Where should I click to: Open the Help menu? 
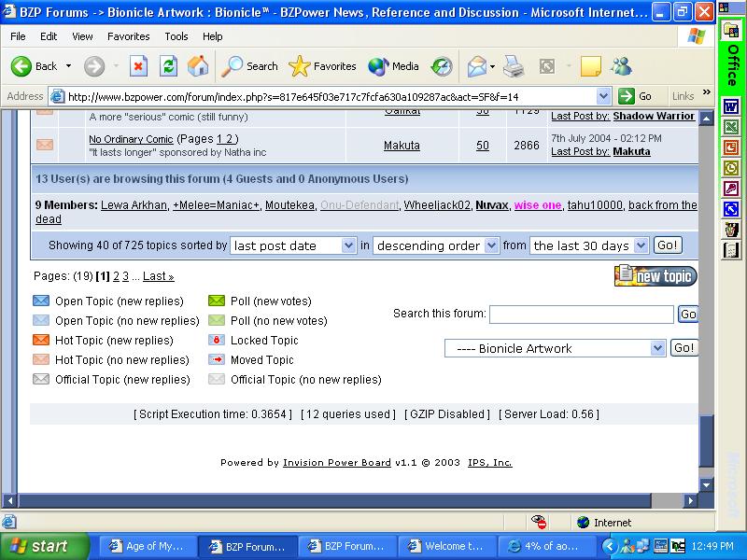click(x=213, y=36)
